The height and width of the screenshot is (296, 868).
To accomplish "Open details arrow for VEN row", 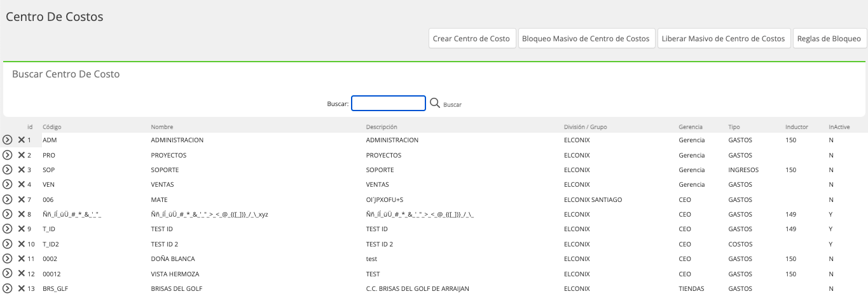I will point(8,184).
